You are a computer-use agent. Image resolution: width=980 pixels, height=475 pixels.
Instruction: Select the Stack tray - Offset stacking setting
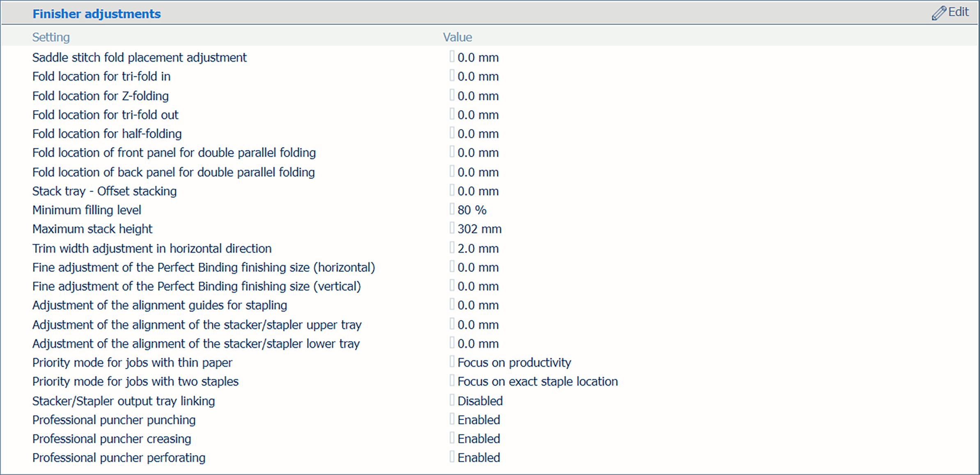104,191
